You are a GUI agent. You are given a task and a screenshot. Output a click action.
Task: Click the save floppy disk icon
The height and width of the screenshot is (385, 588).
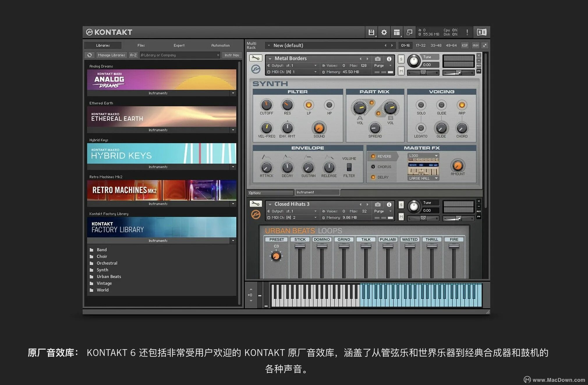click(371, 32)
